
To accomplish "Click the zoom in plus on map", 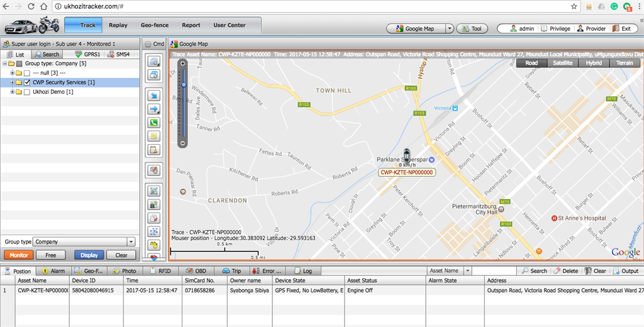I will 183,64.
